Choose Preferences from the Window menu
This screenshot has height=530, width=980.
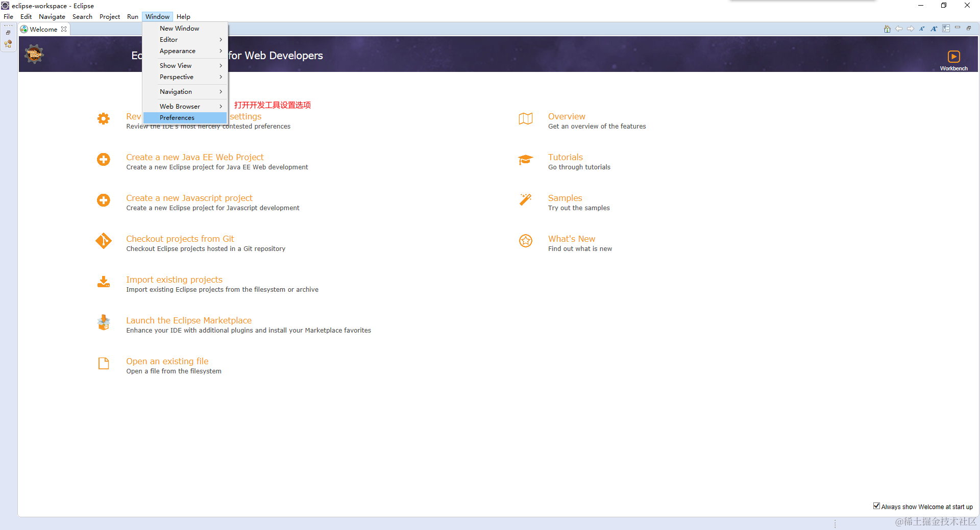tap(185, 118)
